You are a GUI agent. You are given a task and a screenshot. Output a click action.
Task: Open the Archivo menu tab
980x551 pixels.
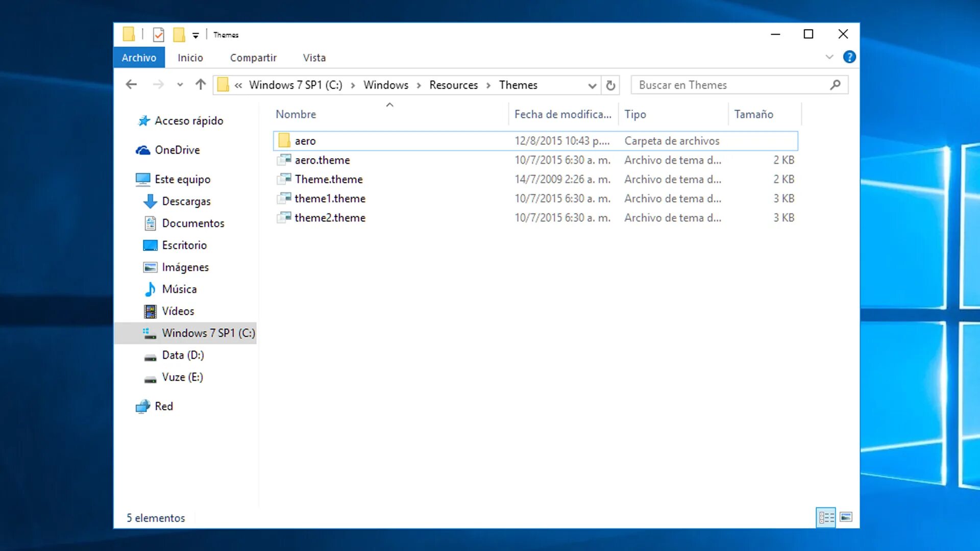coord(139,58)
